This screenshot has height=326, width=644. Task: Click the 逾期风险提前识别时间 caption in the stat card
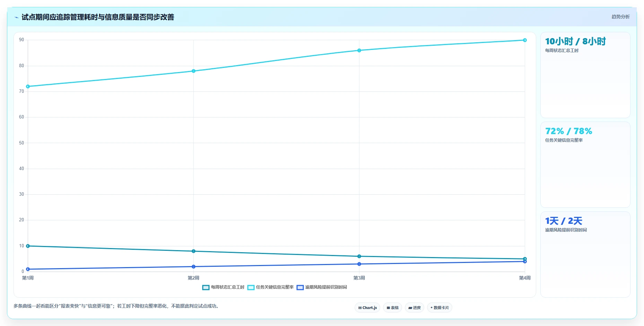(x=566, y=230)
